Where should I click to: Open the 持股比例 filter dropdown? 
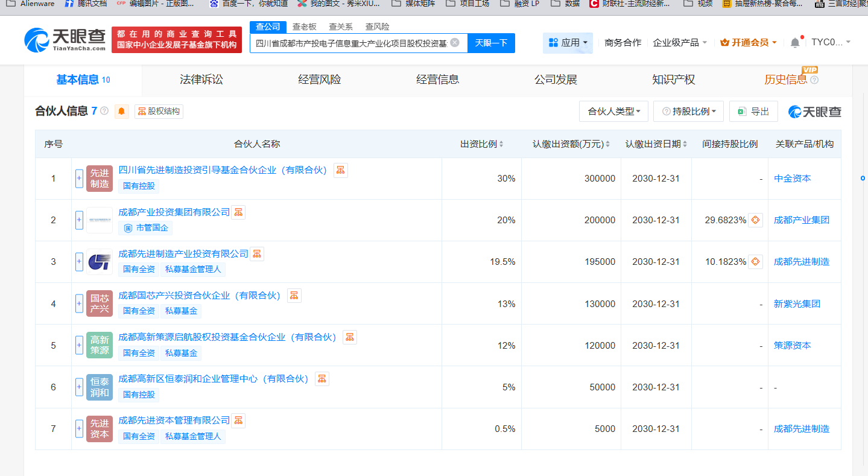tap(688, 112)
